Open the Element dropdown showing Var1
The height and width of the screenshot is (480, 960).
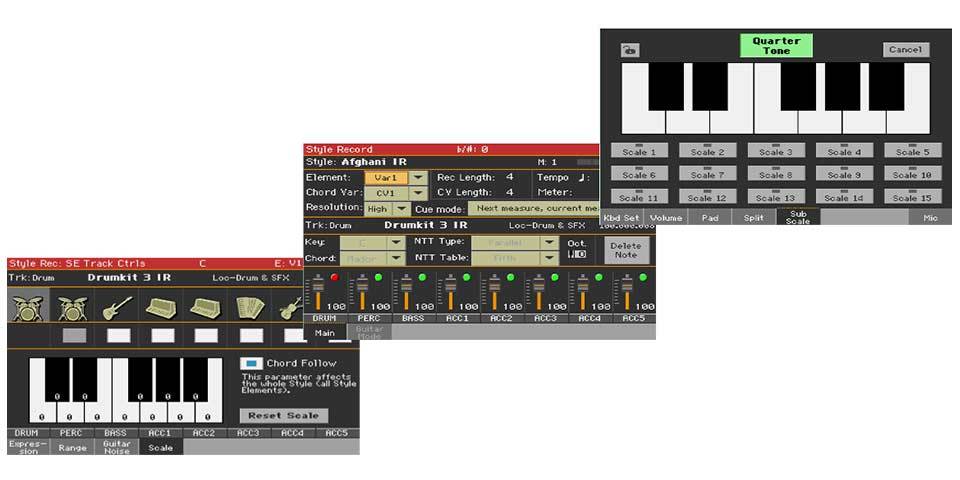pyautogui.click(x=418, y=177)
